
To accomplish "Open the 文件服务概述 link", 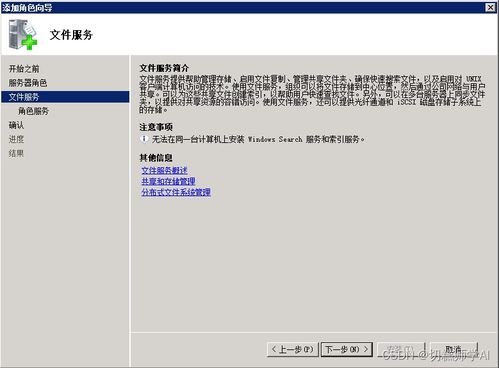I will click(x=164, y=171).
